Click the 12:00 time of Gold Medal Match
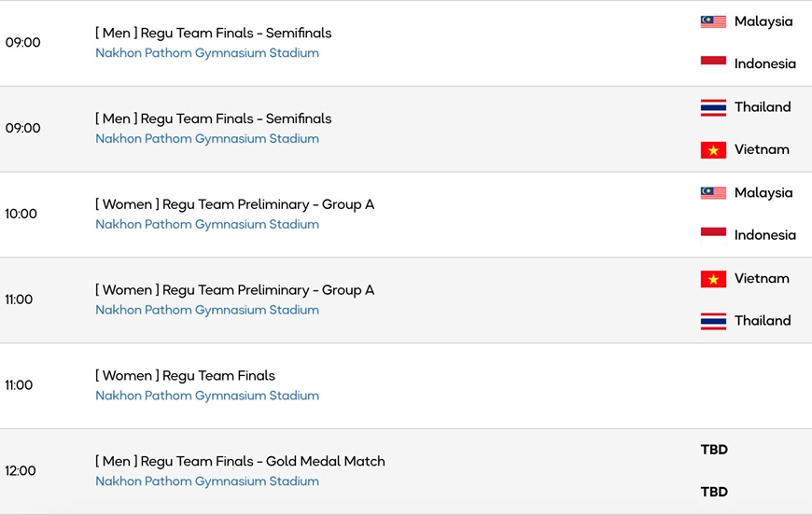 pos(21,471)
